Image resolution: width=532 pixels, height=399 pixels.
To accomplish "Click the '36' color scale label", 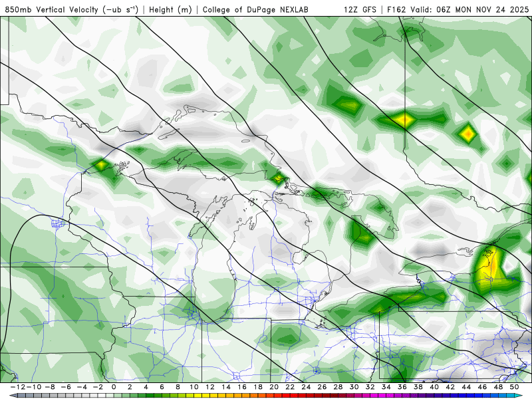I will 402,387.
